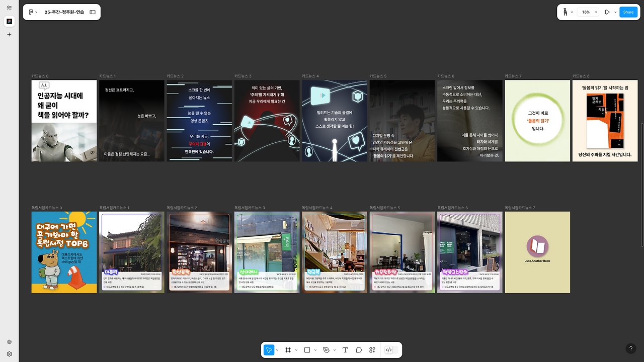Image resolution: width=644 pixels, height=362 pixels.
Task: Select the 독립서점카드뉴스 7 frame label
Action: (520, 208)
